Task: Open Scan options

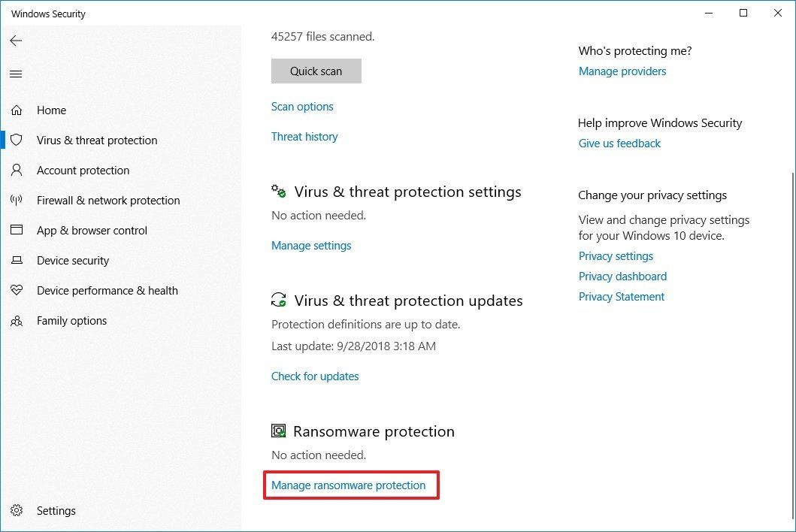Action: click(302, 106)
